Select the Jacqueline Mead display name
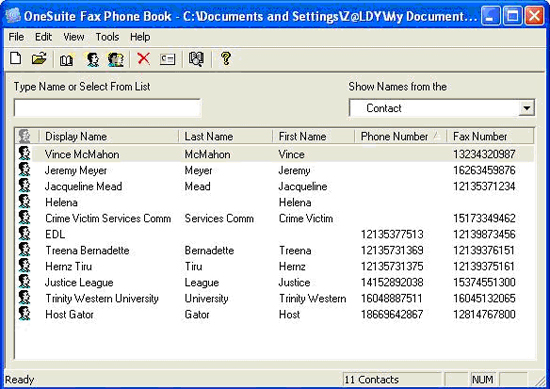Viewport: 550px width, 389px height. tap(83, 186)
